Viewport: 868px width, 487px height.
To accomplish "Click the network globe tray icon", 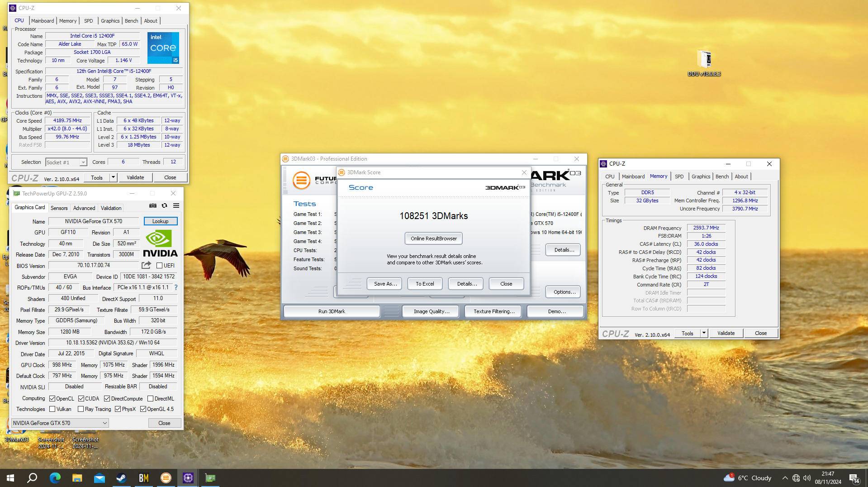I will click(796, 478).
